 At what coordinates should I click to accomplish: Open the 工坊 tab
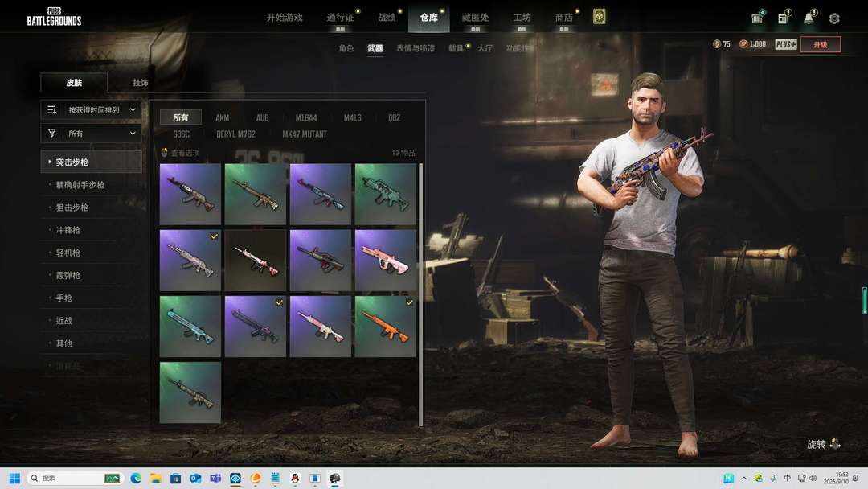coord(522,17)
